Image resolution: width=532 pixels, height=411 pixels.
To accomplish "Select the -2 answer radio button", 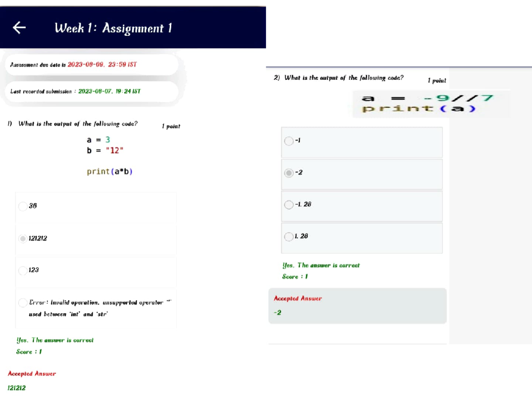I will pyautogui.click(x=289, y=173).
